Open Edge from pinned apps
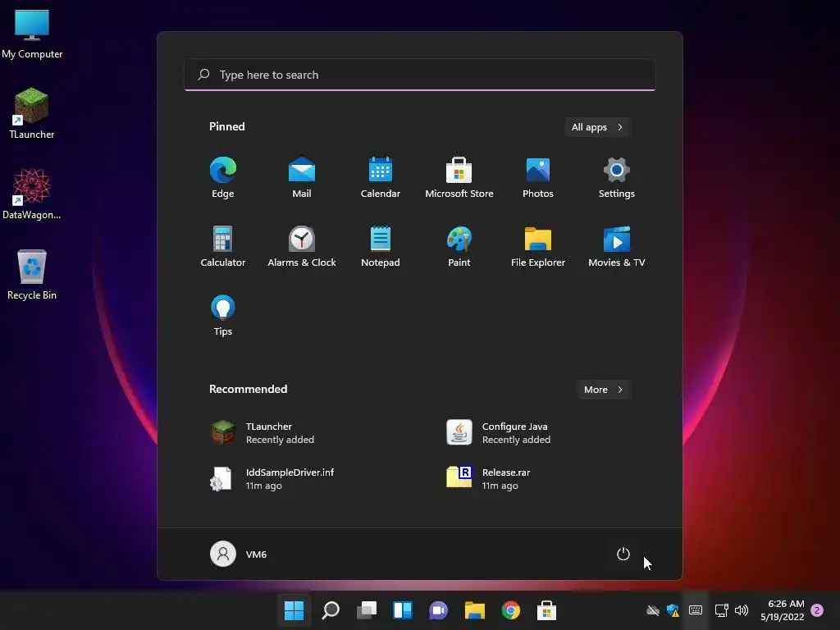 (223, 178)
